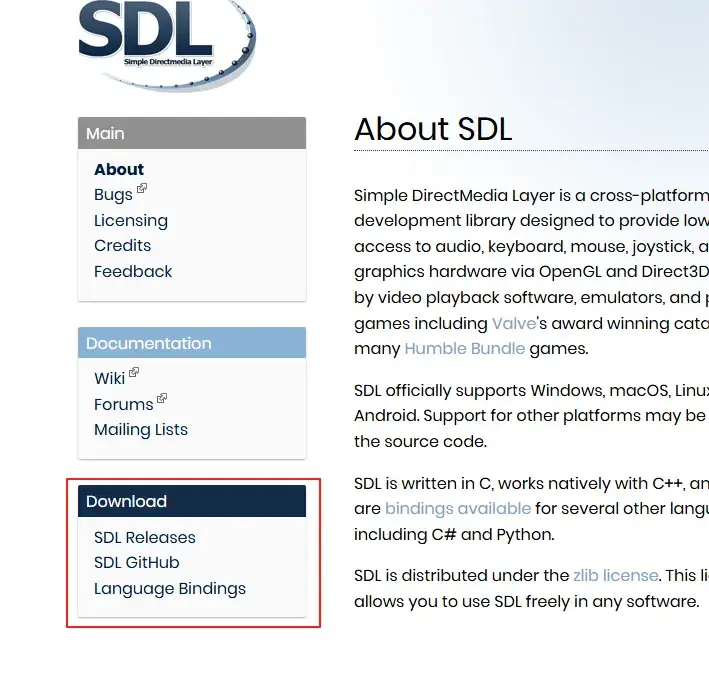This screenshot has width=709, height=696.
Task: Click the external-link icon beside Wiki
Action: 134,372
